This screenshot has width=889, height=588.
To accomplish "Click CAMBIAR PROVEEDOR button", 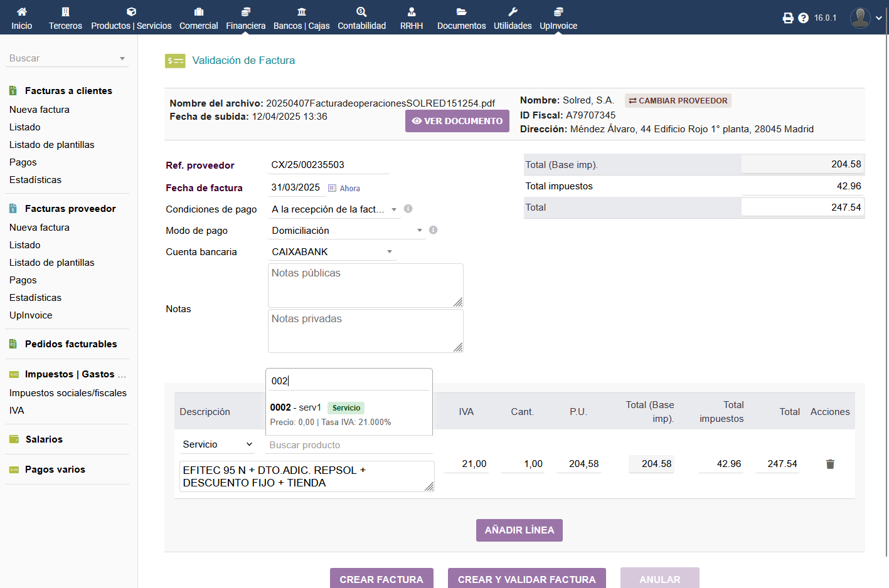I will click(678, 100).
